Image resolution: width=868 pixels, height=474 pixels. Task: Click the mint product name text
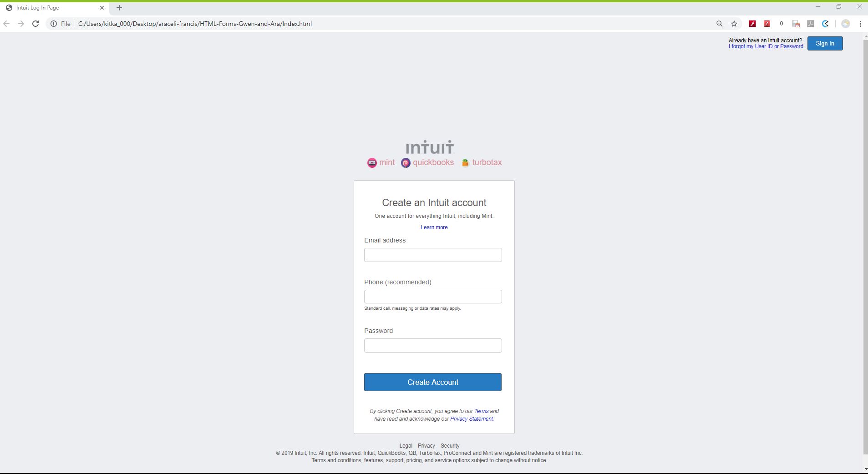click(387, 162)
